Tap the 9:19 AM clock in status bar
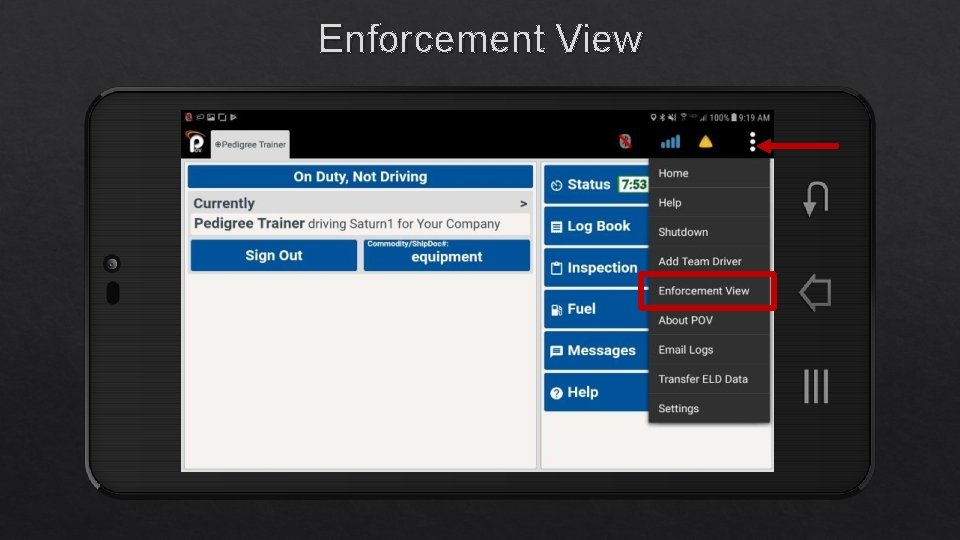Viewport: 960px width, 540px height. click(x=754, y=118)
